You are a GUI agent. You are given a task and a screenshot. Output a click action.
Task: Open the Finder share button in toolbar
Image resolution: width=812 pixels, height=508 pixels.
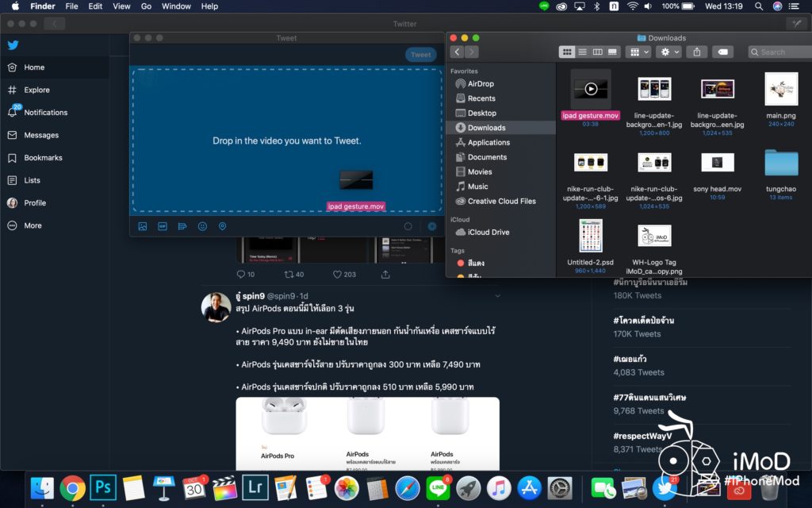pyautogui.click(x=696, y=52)
